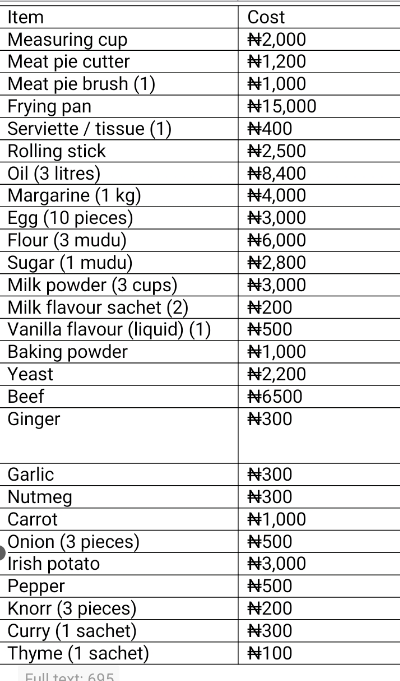Screen dimensions: 400x681
Task: Tap the Vanilla flavour (liquid) cell
Action: pyautogui.click(x=119, y=330)
